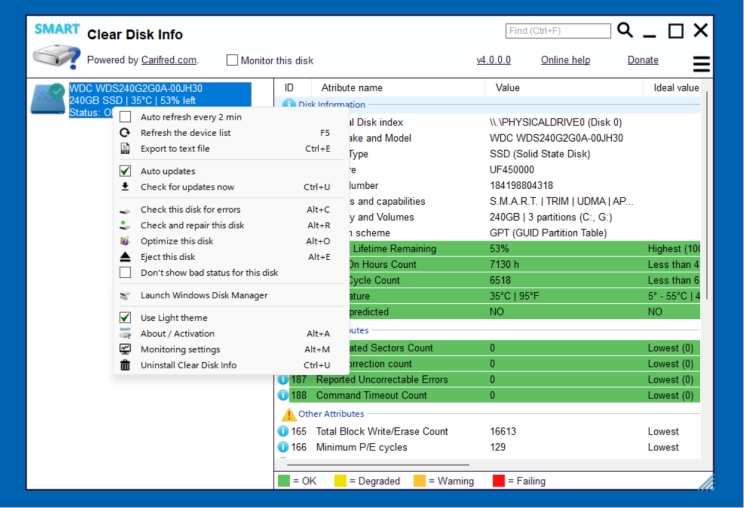The height and width of the screenshot is (508, 744).
Task: Click the Uninstall trash can icon
Action: click(125, 365)
